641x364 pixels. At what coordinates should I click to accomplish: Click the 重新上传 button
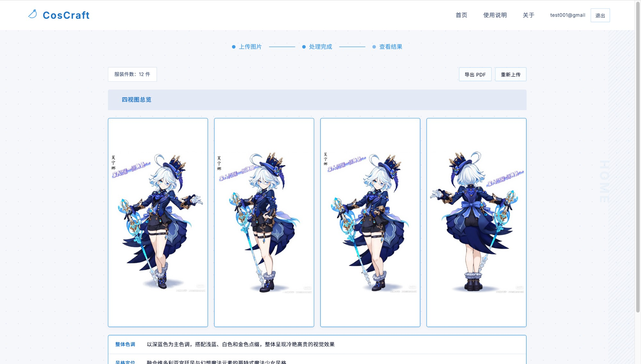coord(511,74)
